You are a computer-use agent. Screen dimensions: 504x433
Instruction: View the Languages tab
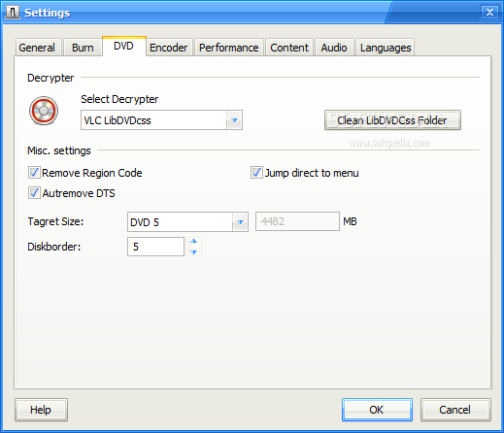386,48
